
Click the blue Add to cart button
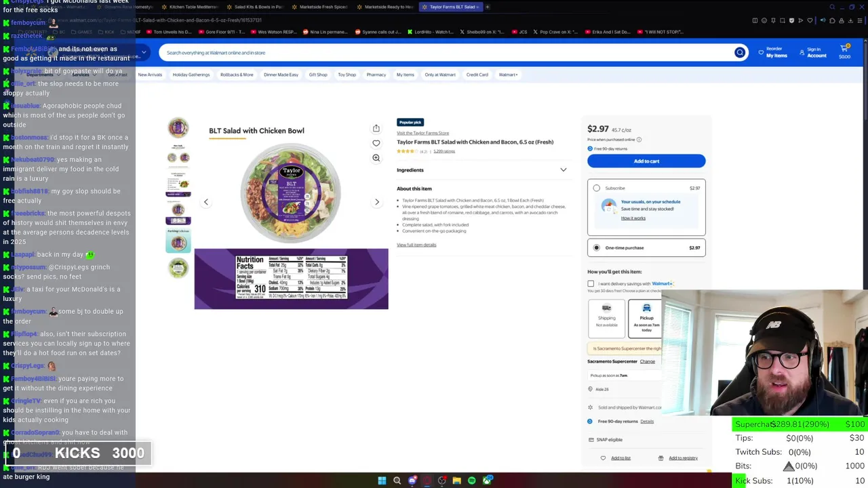[646, 161]
